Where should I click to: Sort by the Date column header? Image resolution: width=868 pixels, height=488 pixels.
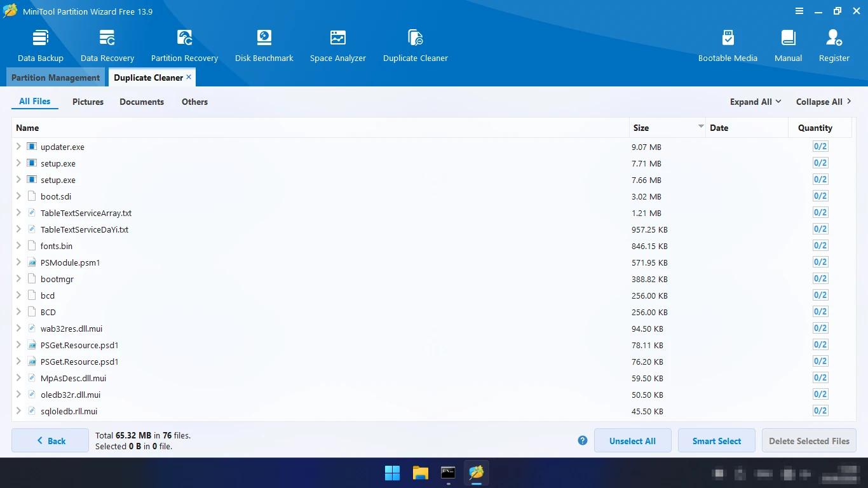[x=747, y=128]
